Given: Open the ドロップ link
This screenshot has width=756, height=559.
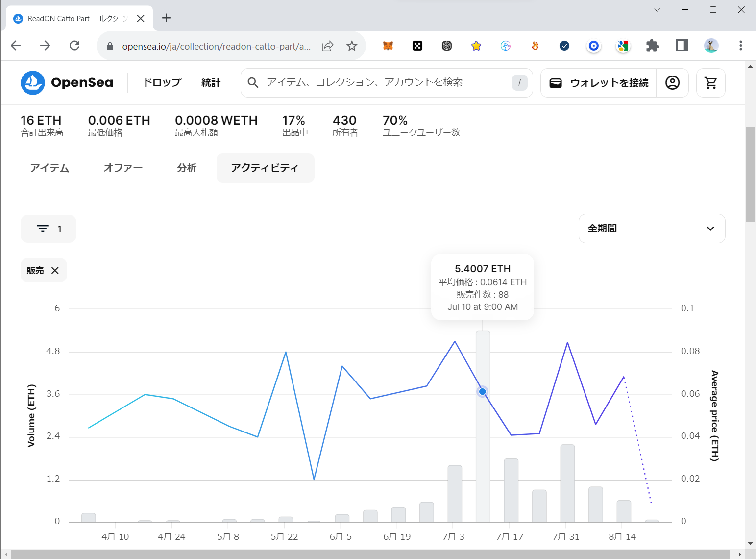Looking at the screenshot, I should click(x=162, y=83).
